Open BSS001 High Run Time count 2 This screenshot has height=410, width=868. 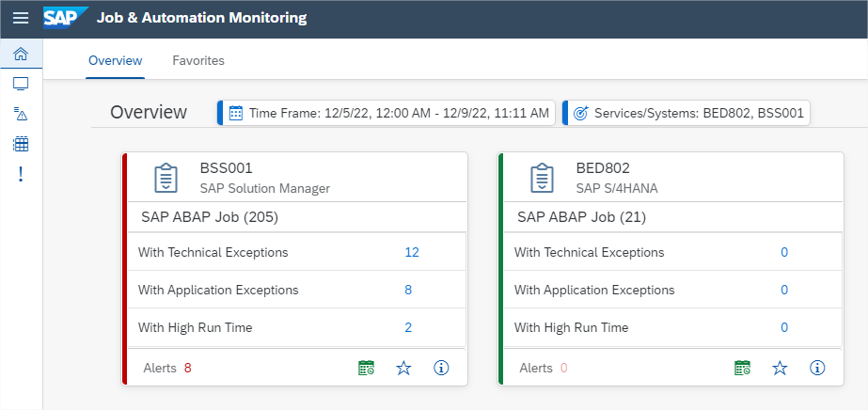click(x=408, y=327)
